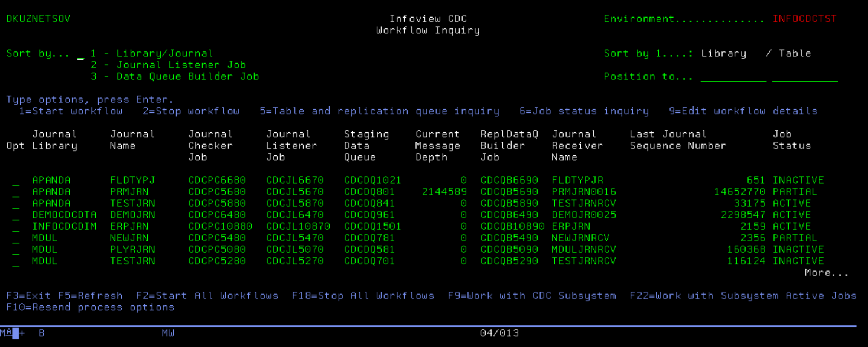Click F3=Exit function key
The width and height of the screenshot is (868, 347).
(28, 296)
